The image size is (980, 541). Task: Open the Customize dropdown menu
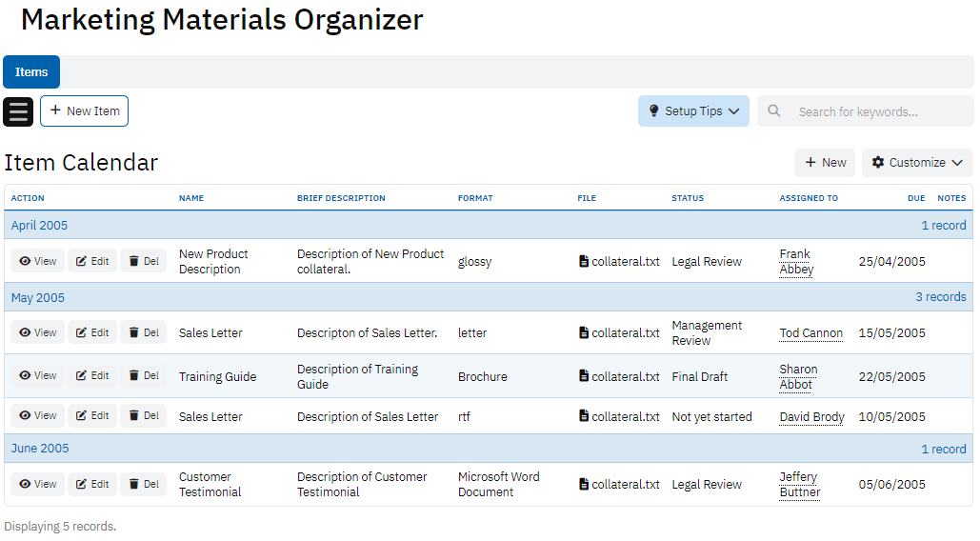point(917,163)
